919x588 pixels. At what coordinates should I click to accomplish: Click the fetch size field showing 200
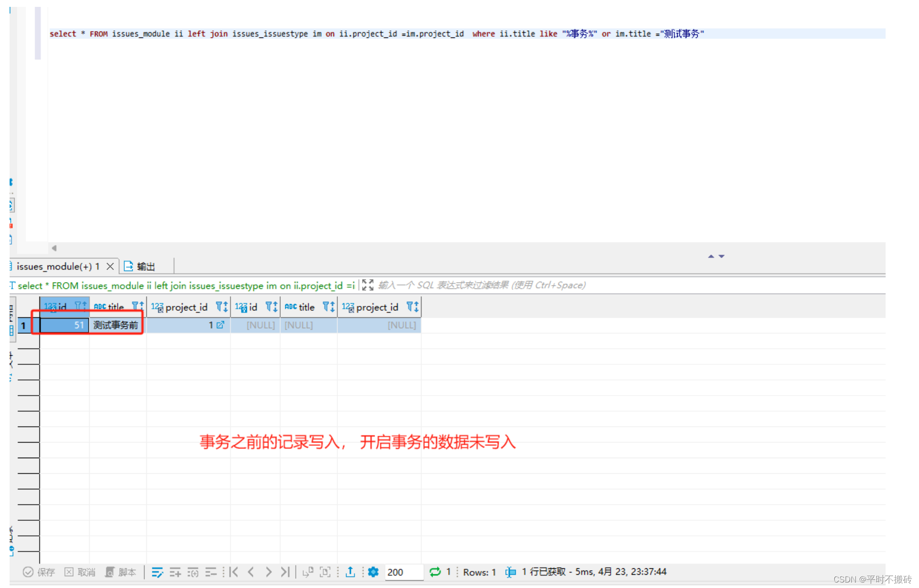(x=404, y=572)
